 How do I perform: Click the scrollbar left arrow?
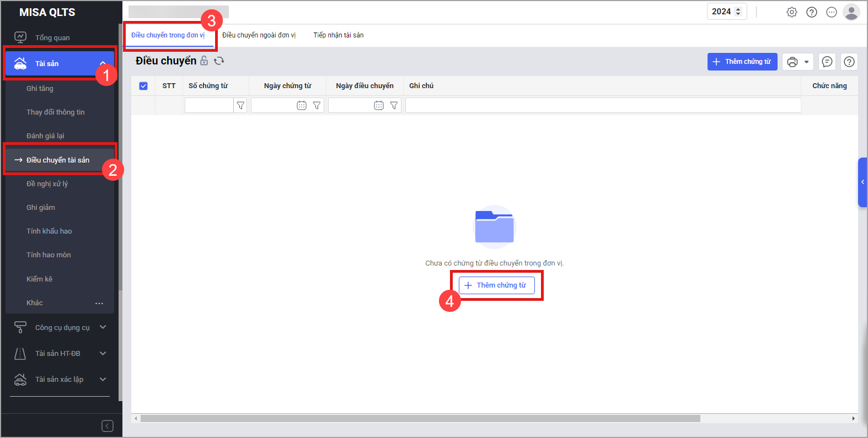tap(136, 419)
